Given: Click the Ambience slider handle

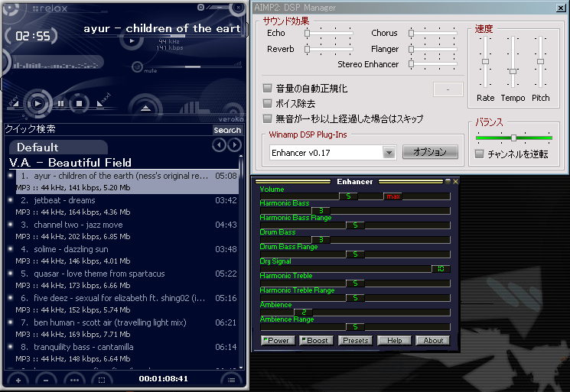Looking at the screenshot, I should (304, 313).
